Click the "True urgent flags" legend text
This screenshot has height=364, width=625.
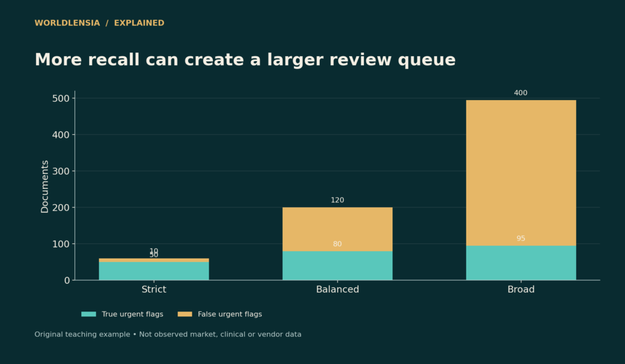pos(132,314)
